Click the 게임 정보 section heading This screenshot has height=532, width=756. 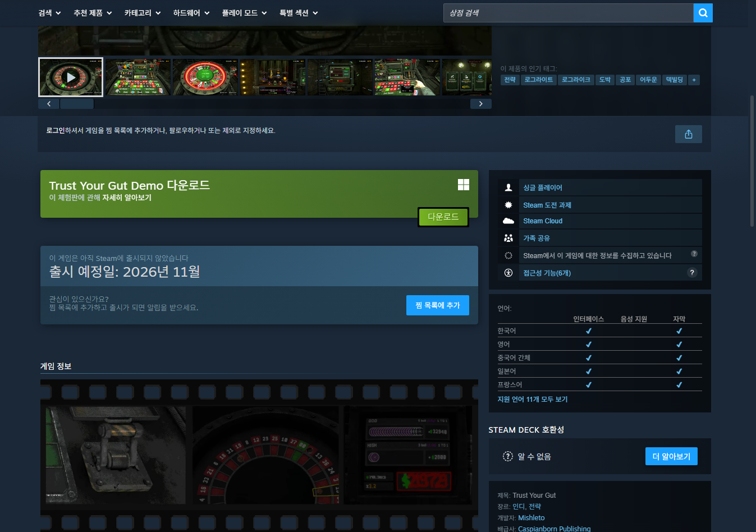[56, 366]
